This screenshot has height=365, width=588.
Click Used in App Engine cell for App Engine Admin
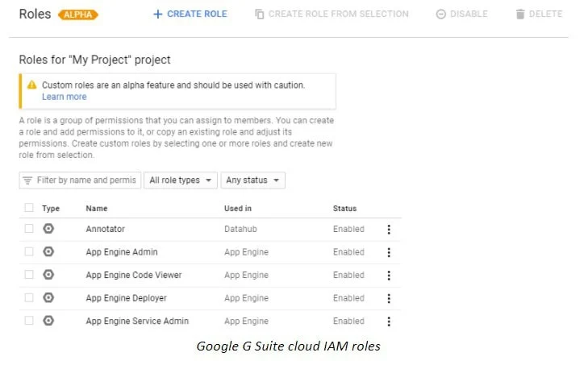click(x=246, y=252)
